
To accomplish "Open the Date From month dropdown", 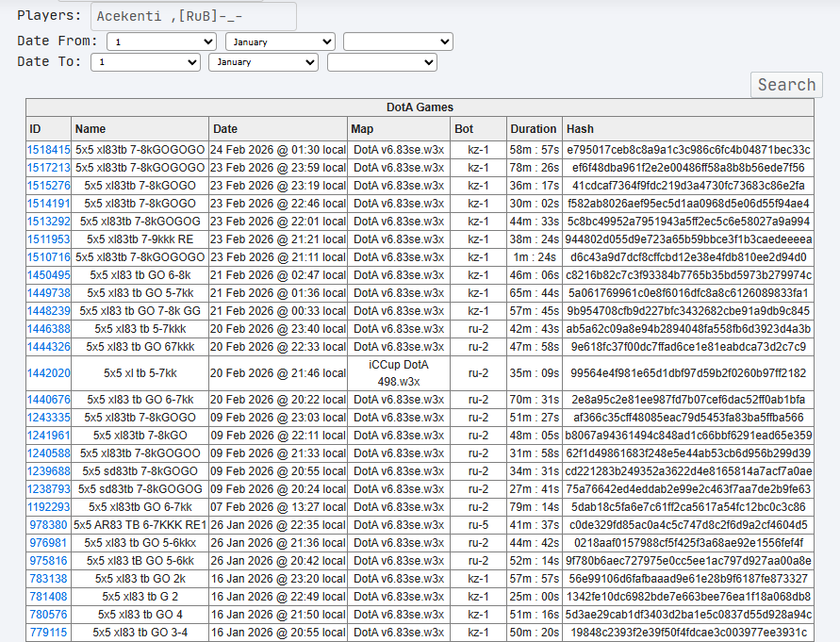I will pyautogui.click(x=280, y=41).
